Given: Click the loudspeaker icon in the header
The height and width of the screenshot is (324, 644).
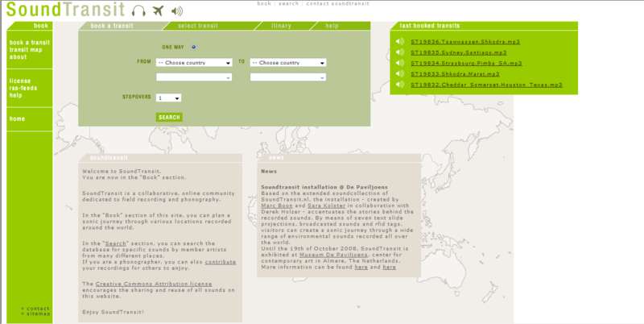Looking at the screenshot, I should pos(177,11).
